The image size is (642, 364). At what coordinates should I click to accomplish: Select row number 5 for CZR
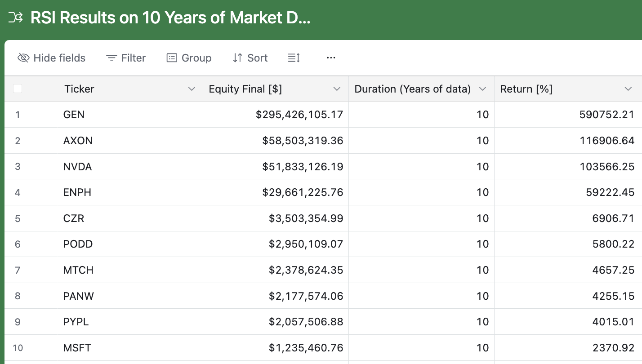(18, 218)
